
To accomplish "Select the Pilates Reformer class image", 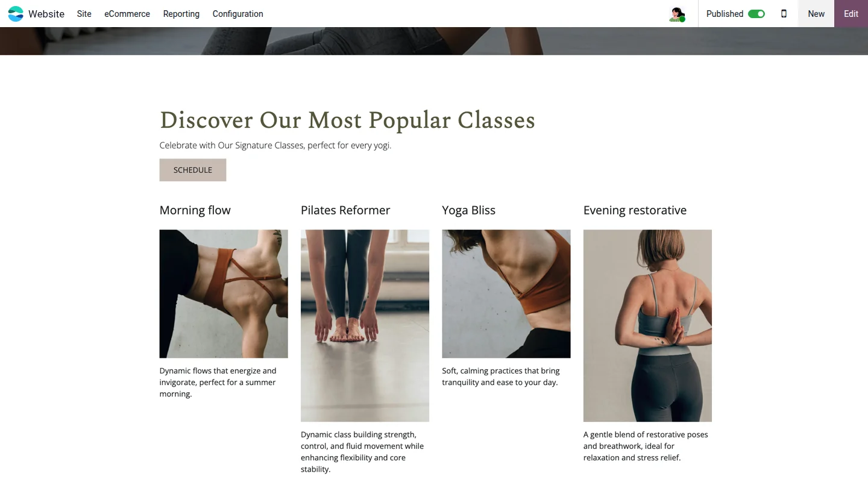I will (x=365, y=325).
